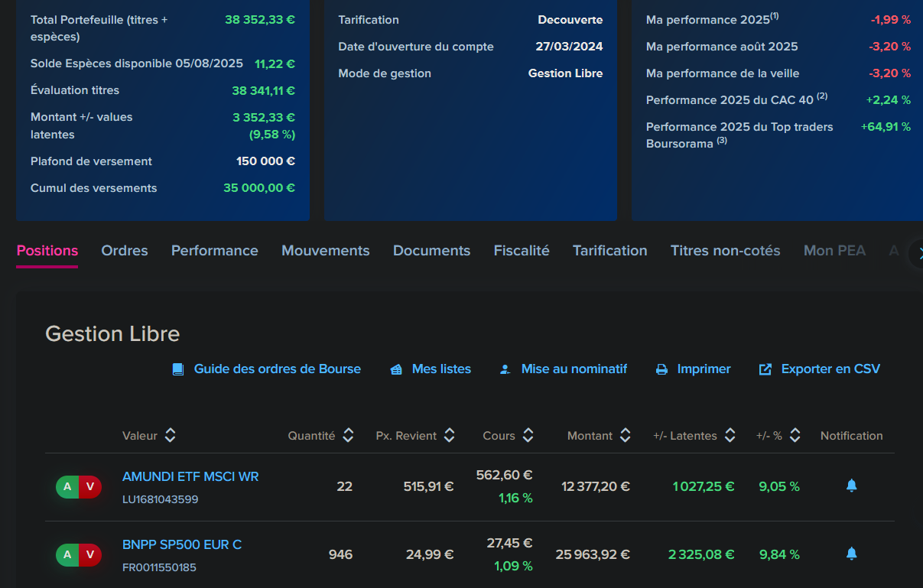Open the Fiscalité tab
923x588 pixels.
click(x=522, y=251)
